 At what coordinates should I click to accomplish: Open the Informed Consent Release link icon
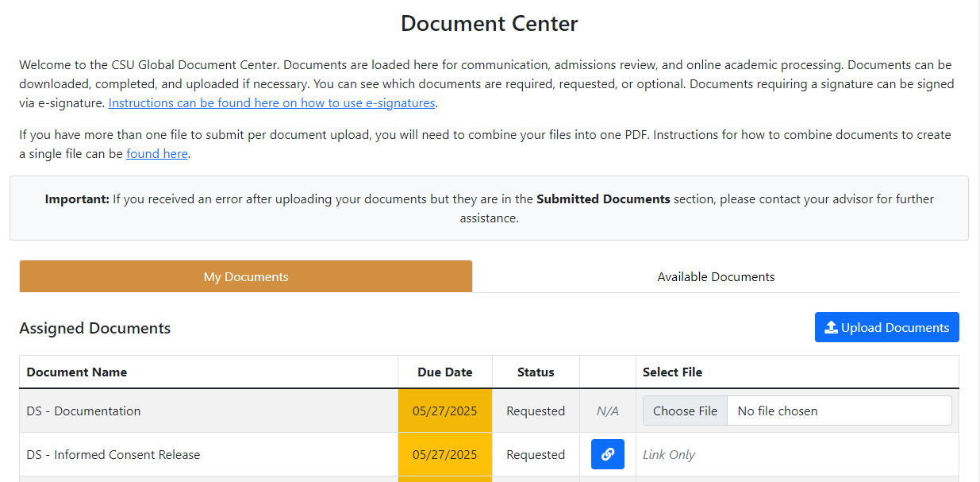click(607, 454)
